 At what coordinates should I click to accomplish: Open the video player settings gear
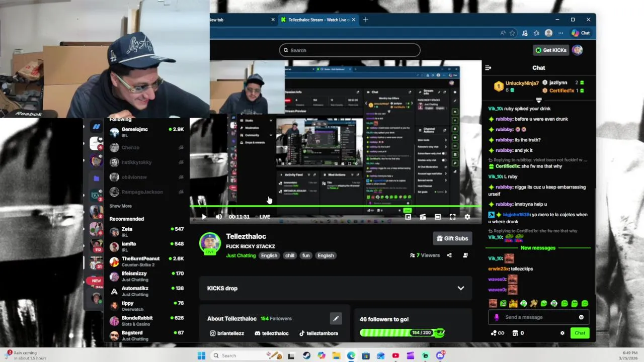tap(467, 217)
